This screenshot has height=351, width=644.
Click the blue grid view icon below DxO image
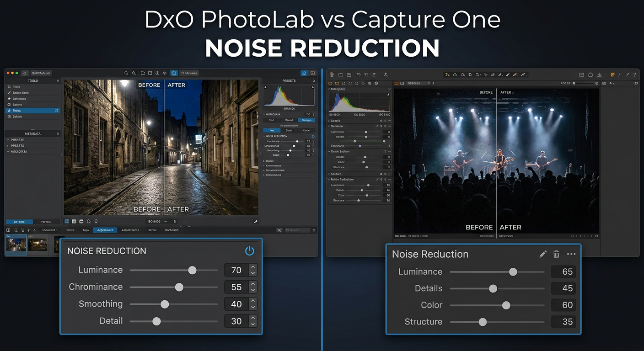click(x=67, y=221)
